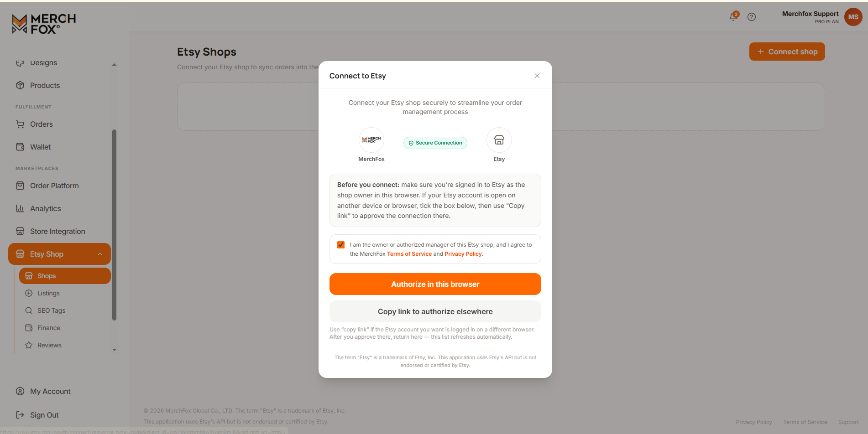Click Authorize in this browser
868x434 pixels.
pos(435,284)
